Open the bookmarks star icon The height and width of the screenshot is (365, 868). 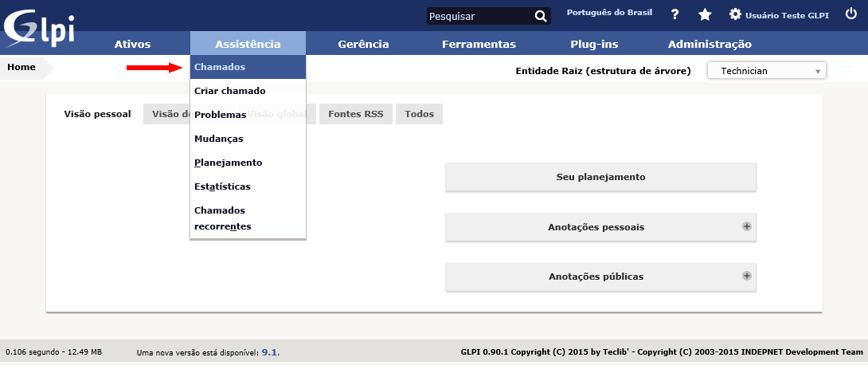pyautogui.click(x=705, y=14)
